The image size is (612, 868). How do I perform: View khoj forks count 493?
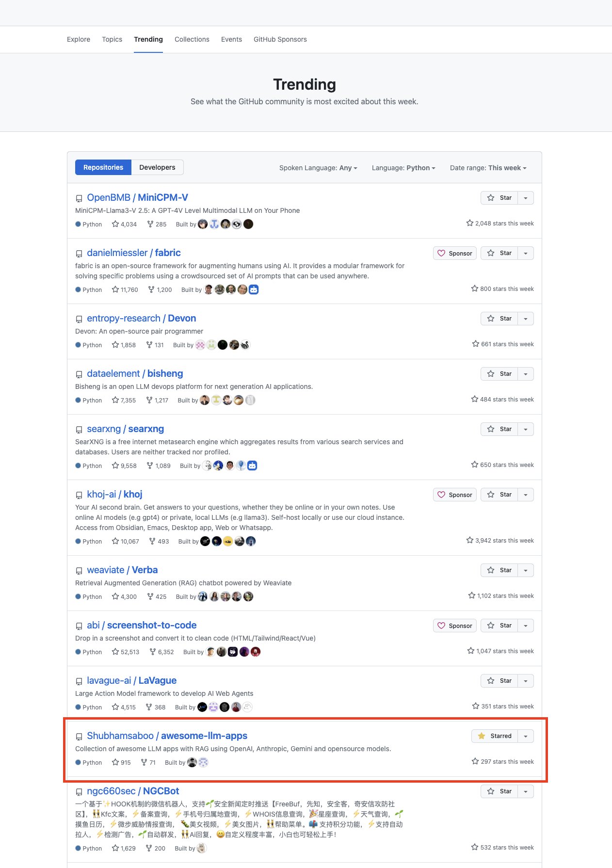pyautogui.click(x=159, y=541)
